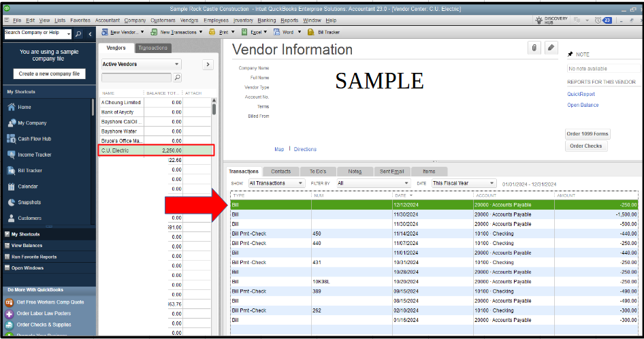Click the Map link
This screenshot has width=644, height=339.
tap(279, 149)
